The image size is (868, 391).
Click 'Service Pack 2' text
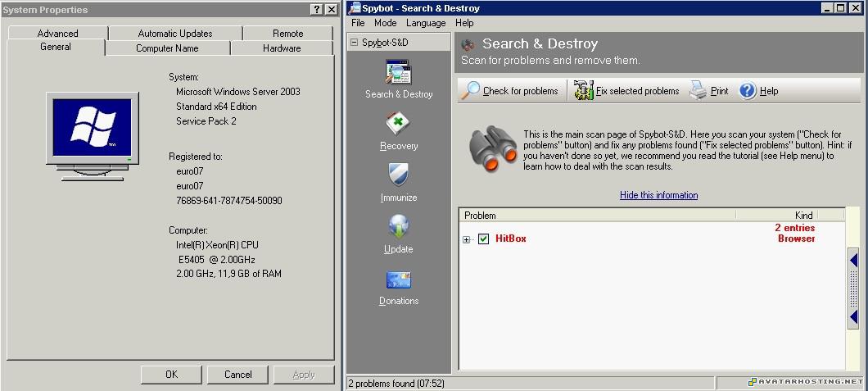point(206,121)
